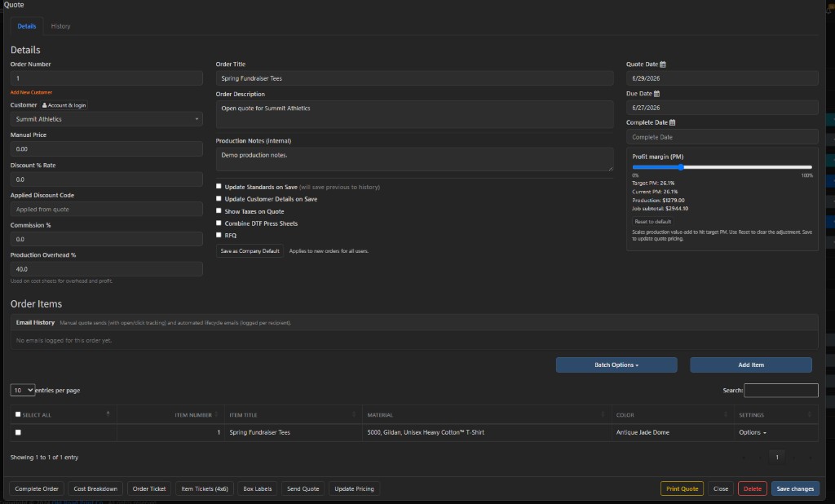The width and height of the screenshot is (835, 504).
Task: Toggle Combine DTF Press Sheets checkbox
Action: (x=219, y=223)
